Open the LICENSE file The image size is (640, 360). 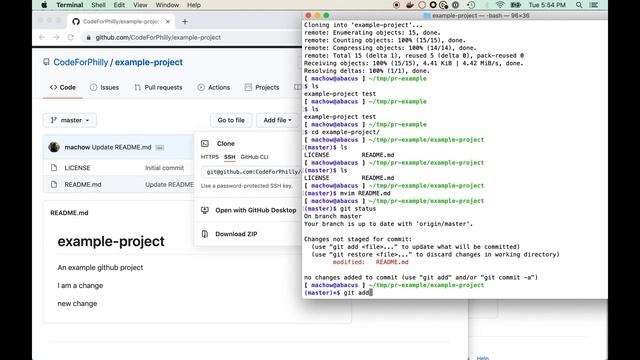(77, 168)
